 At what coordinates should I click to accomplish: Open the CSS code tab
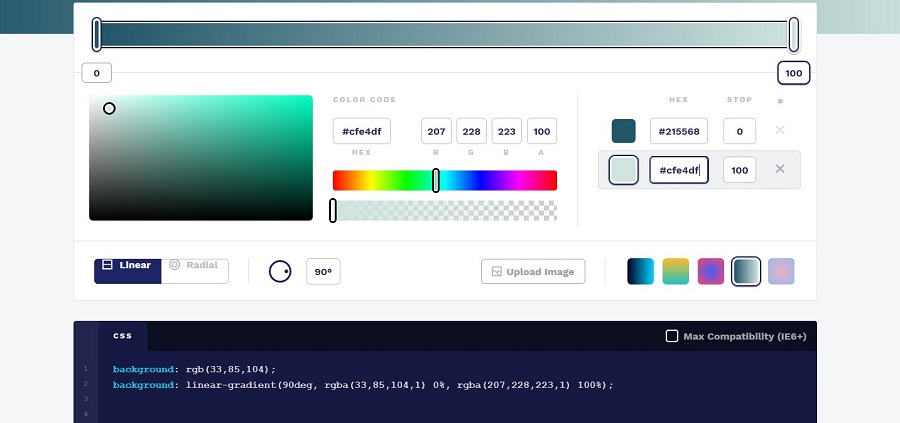click(x=123, y=336)
